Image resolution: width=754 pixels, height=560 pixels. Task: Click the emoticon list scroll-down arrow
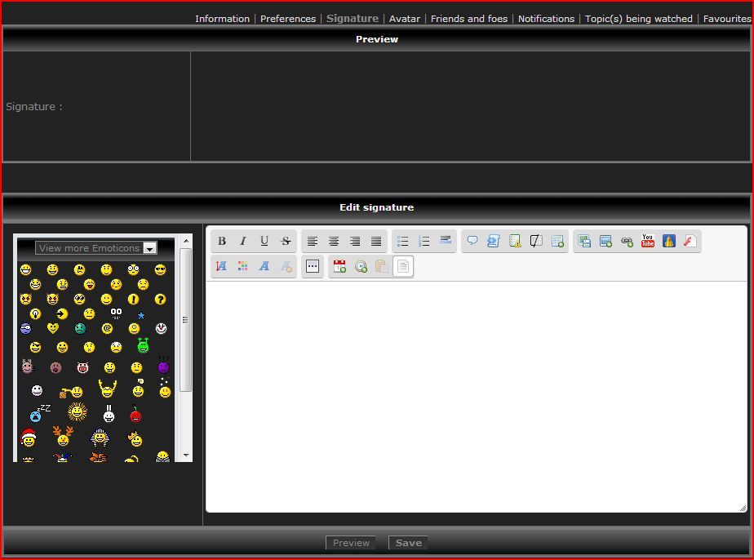(x=186, y=456)
